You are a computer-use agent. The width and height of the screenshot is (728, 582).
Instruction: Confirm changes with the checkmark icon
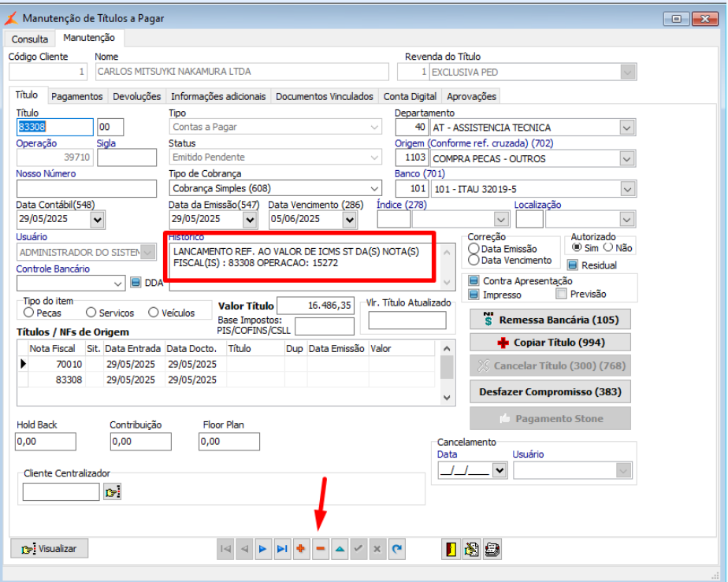click(x=358, y=549)
